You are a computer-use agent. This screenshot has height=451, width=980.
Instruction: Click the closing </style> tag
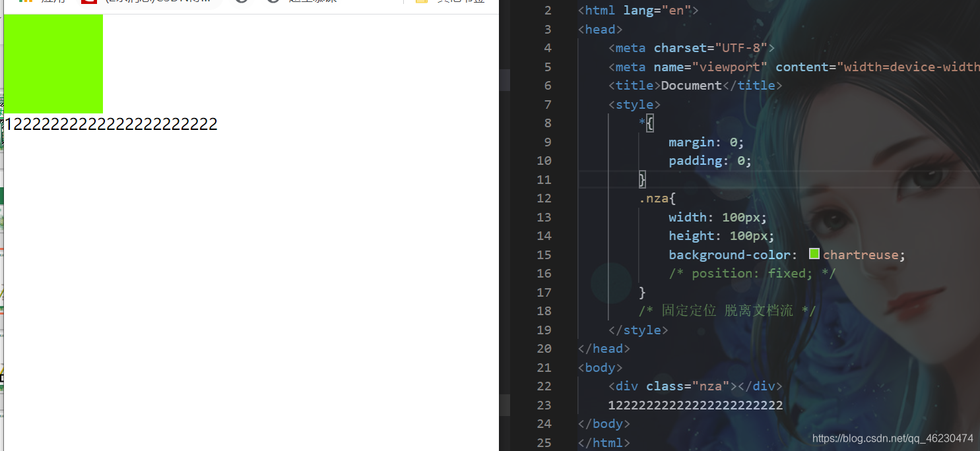(x=638, y=330)
